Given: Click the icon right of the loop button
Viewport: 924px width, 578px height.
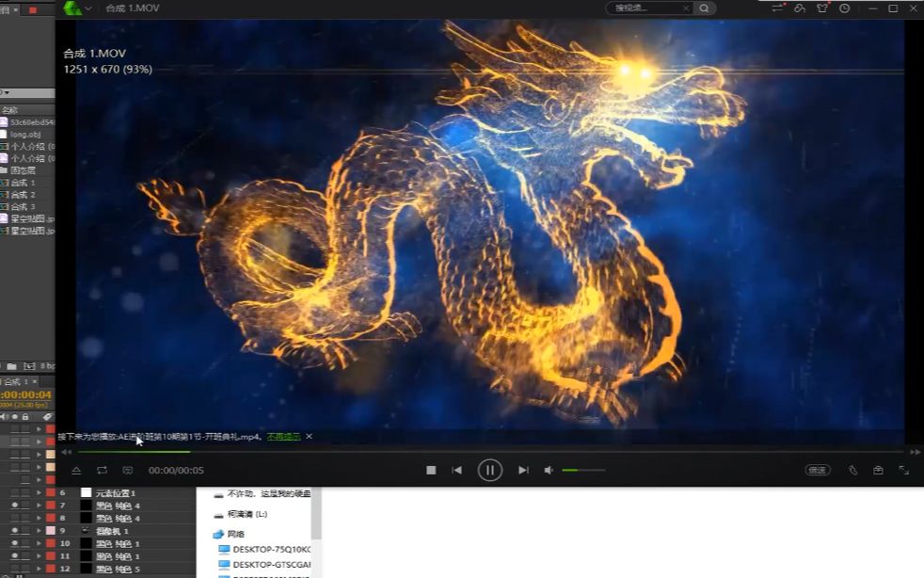Looking at the screenshot, I should [127, 470].
